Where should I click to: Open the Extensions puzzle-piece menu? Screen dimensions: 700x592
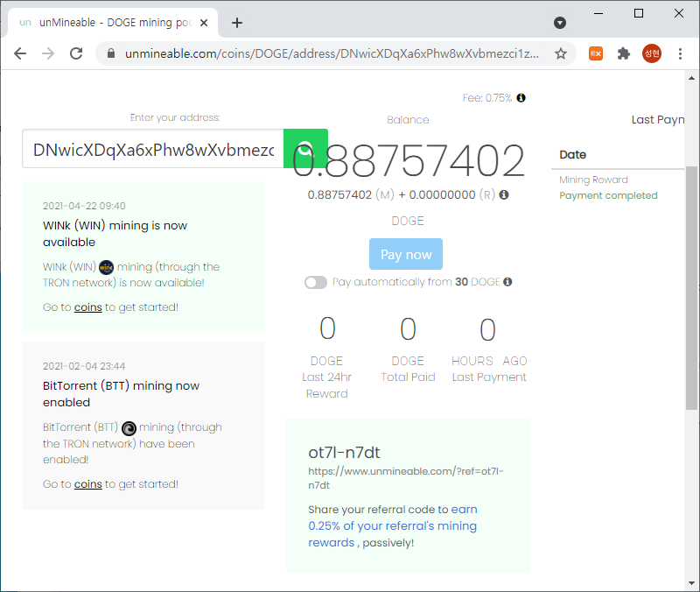(623, 53)
